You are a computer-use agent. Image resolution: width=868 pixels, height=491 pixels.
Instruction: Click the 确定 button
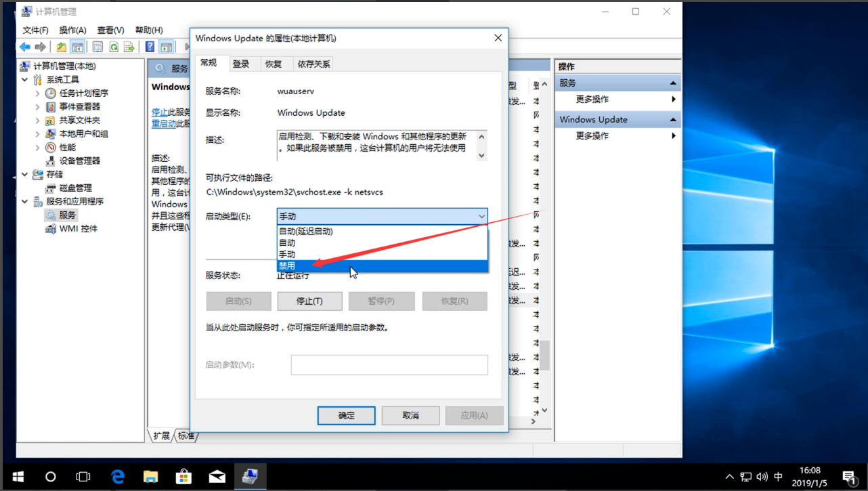point(346,415)
